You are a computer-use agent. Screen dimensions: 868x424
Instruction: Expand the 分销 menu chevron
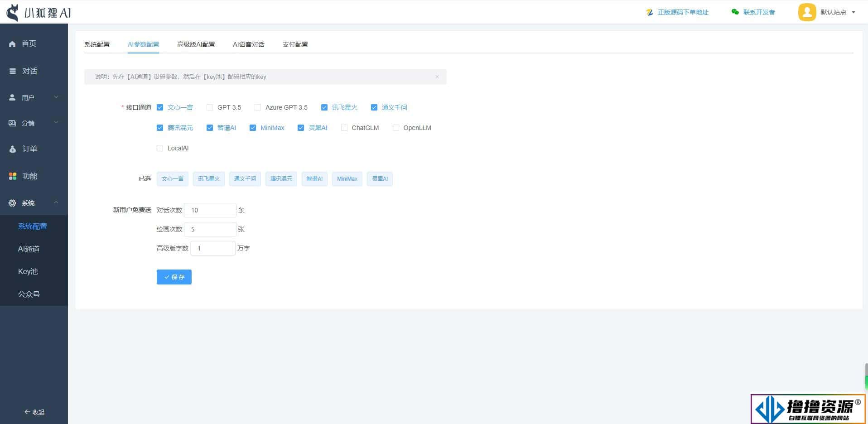click(56, 122)
